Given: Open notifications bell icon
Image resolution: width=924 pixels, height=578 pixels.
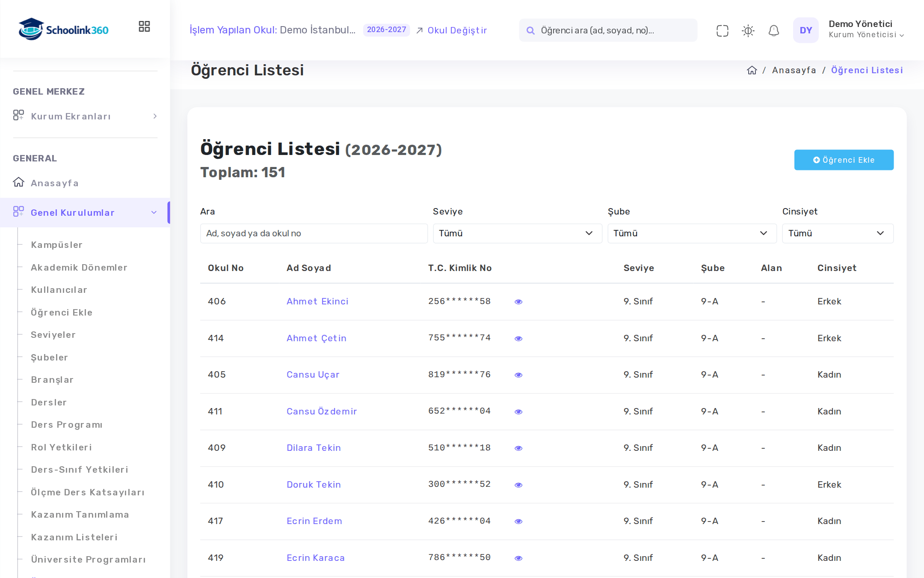Looking at the screenshot, I should tap(773, 31).
